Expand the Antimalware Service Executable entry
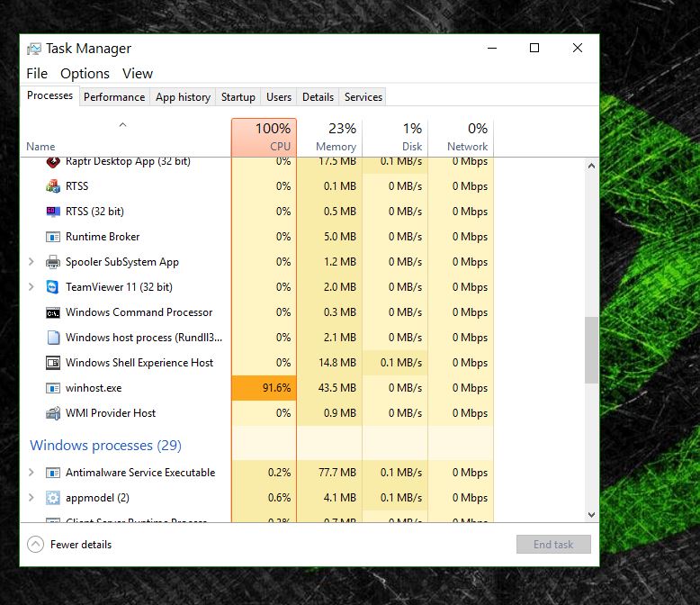This screenshot has width=700, height=605. coord(31,473)
